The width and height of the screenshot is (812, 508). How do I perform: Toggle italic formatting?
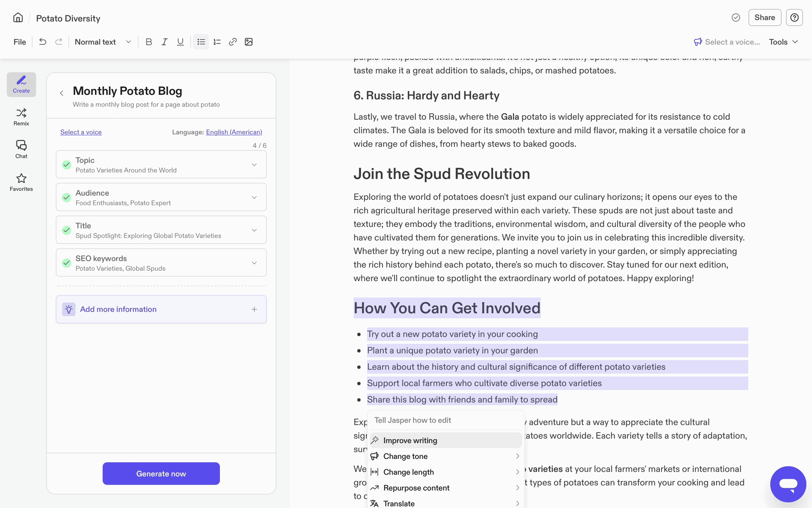point(165,42)
